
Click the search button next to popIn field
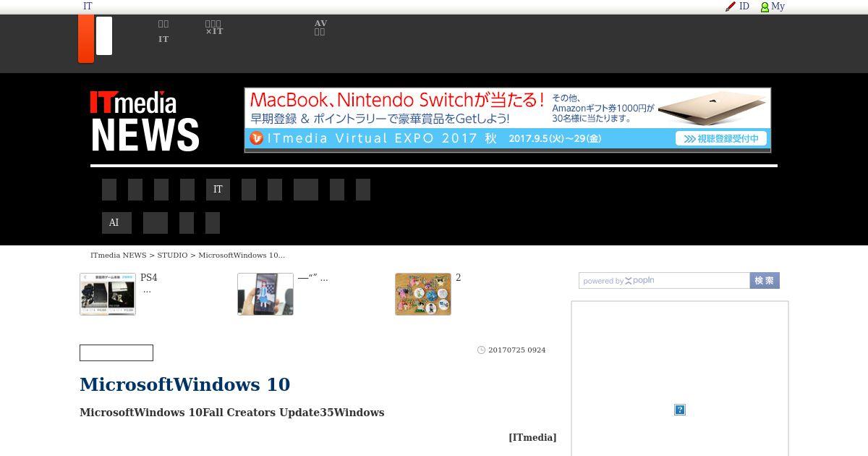pos(765,281)
